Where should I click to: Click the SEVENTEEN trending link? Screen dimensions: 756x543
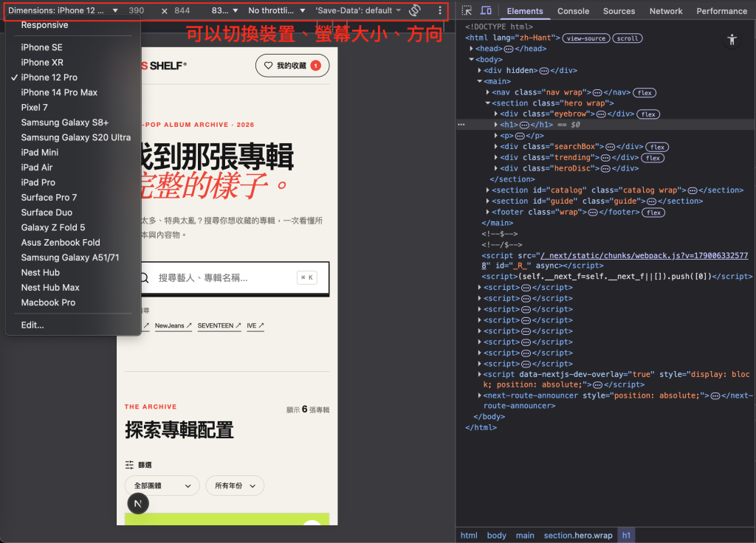click(219, 325)
